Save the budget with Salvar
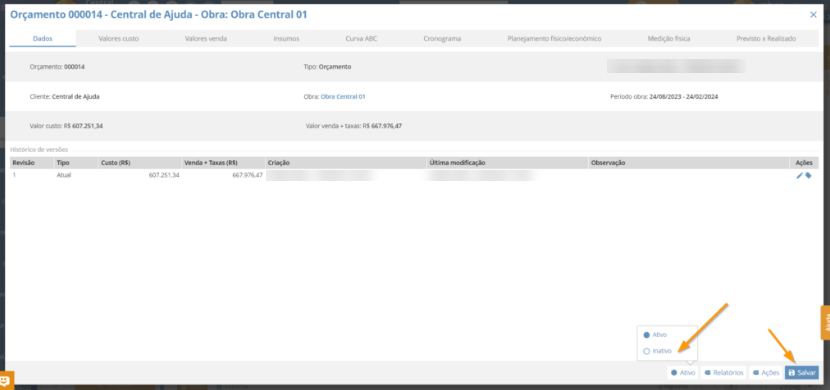Image resolution: width=830 pixels, height=390 pixels. pos(801,373)
